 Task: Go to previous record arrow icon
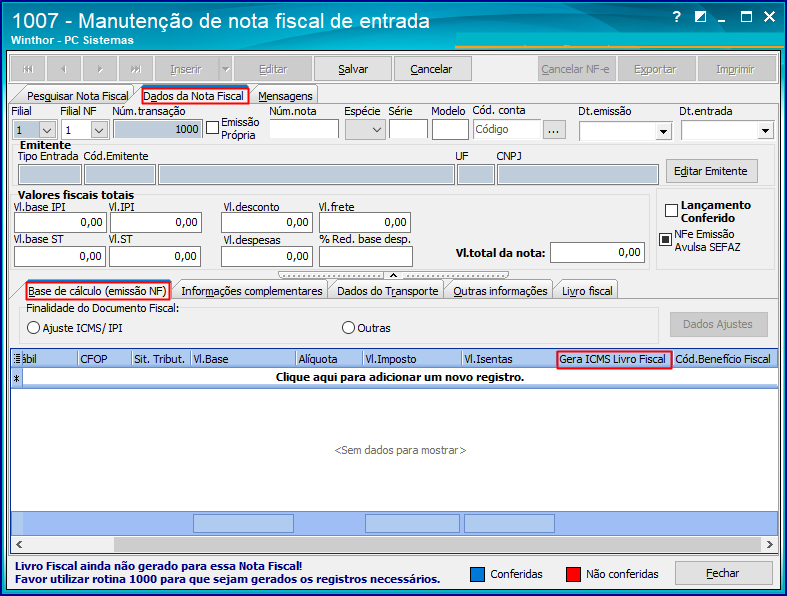click(64, 69)
